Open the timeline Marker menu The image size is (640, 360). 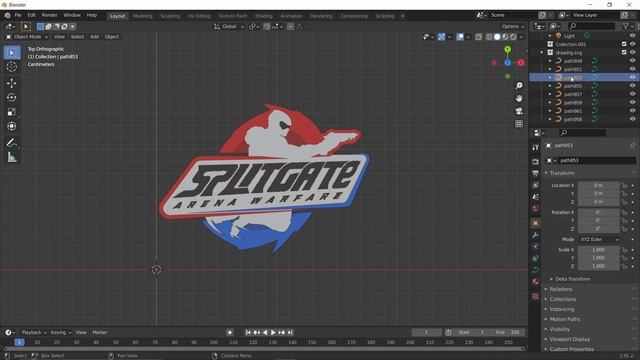pyautogui.click(x=100, y=333)
